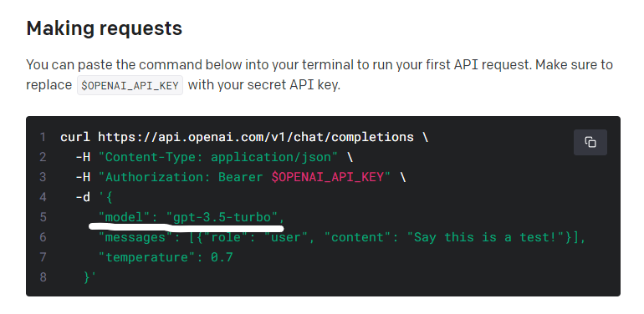
Task: Click the red $OPENAI_API_KEY variable in code
Action: point(327,177)
